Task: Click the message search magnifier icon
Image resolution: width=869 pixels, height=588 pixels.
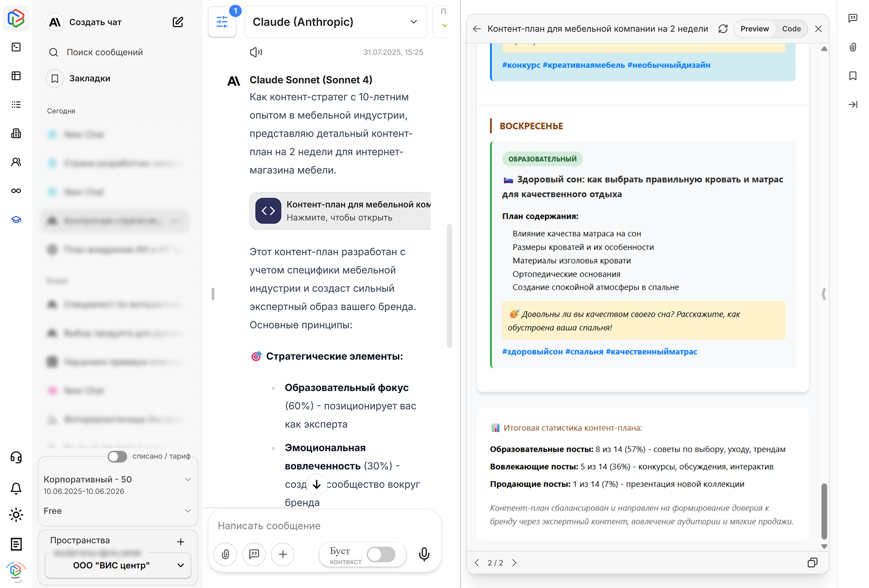Action: coord(54,52)
